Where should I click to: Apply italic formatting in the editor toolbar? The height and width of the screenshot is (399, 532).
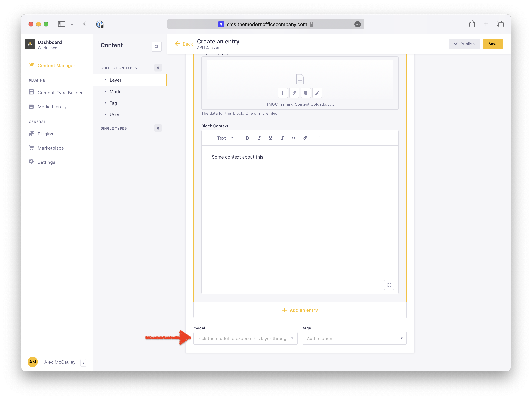click(259, 138)
